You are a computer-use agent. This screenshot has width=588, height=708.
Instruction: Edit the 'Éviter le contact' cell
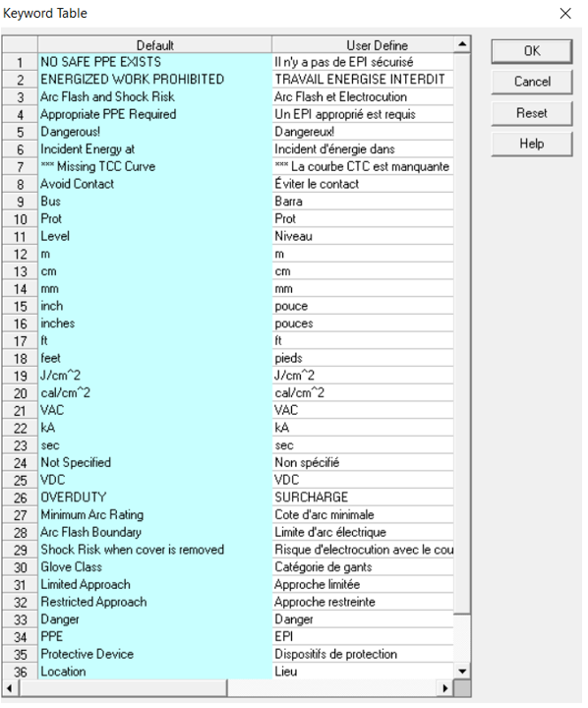click(x=363, y=184)
